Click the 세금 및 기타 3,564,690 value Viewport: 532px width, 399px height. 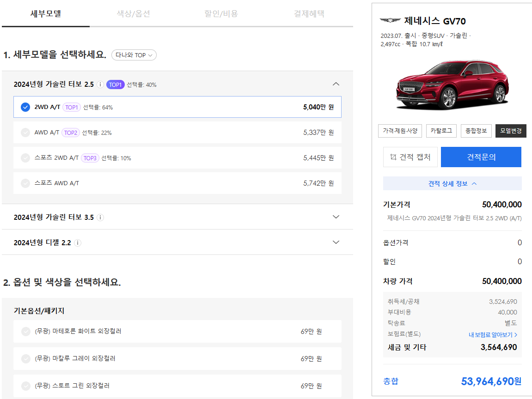point(499,347)
